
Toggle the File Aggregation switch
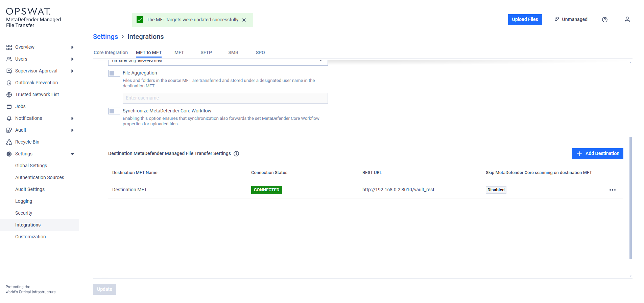tap(114, 73)
